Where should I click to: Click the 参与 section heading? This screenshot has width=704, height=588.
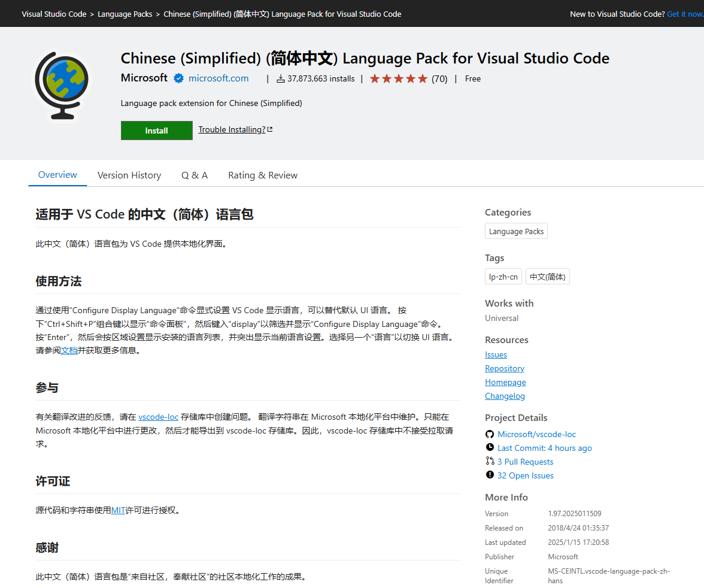(x=47, y=387)
